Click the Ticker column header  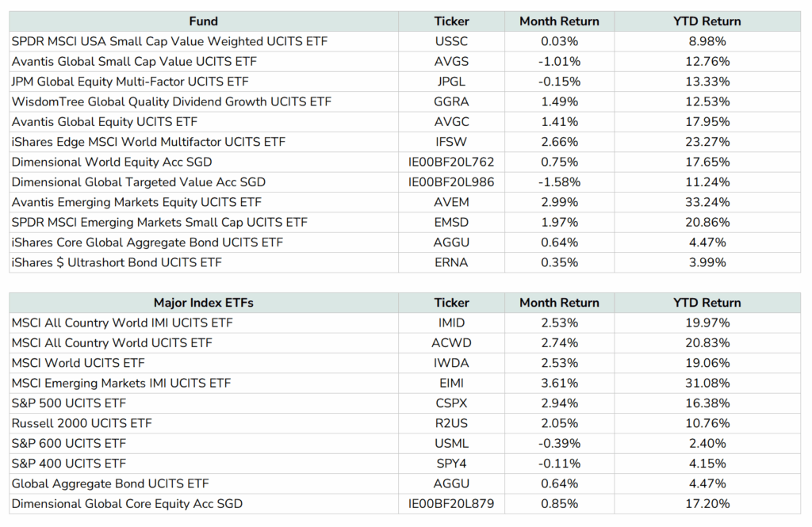pos(451,21)
